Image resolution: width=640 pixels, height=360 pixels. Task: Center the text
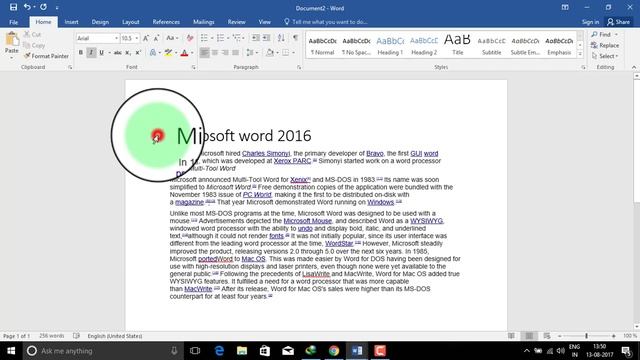(x=215, y=53)
